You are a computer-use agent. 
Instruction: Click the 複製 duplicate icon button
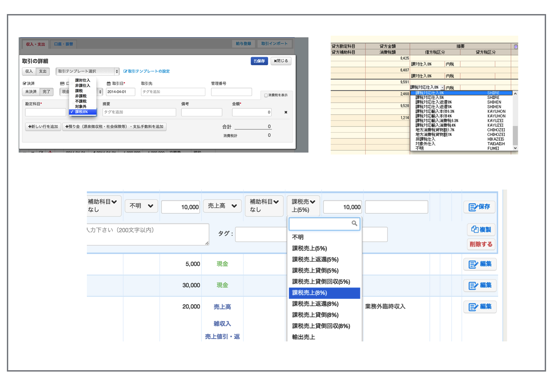[x=481, y=229]
